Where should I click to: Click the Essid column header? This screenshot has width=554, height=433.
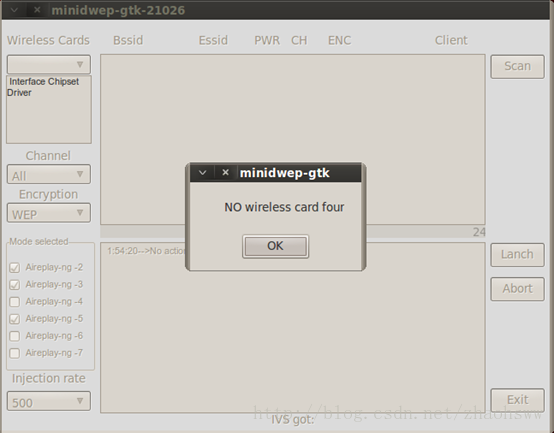213,40
